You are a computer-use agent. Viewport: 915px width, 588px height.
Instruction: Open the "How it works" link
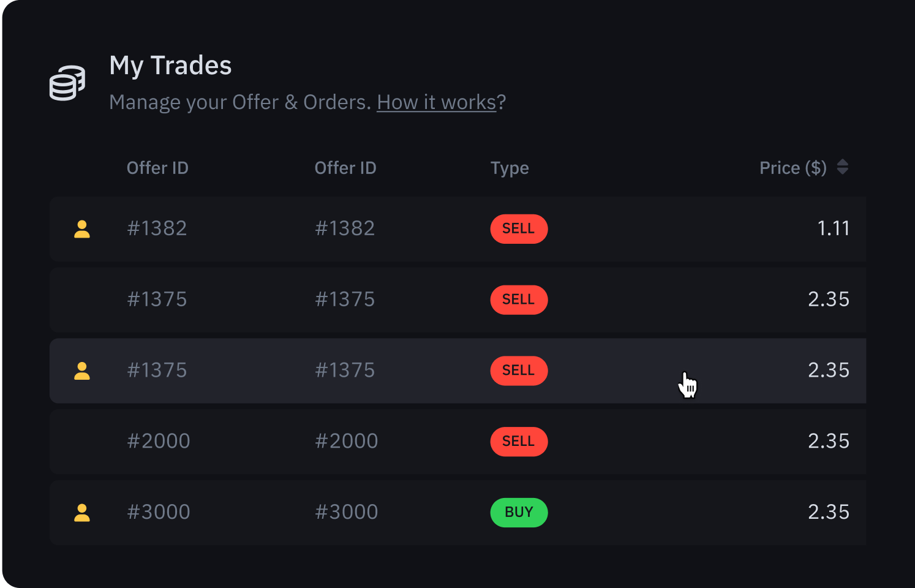[x=436, y=102]
